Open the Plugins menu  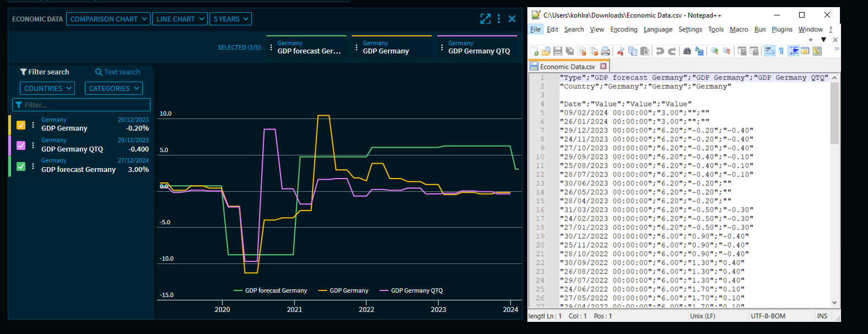click(781, 30)
